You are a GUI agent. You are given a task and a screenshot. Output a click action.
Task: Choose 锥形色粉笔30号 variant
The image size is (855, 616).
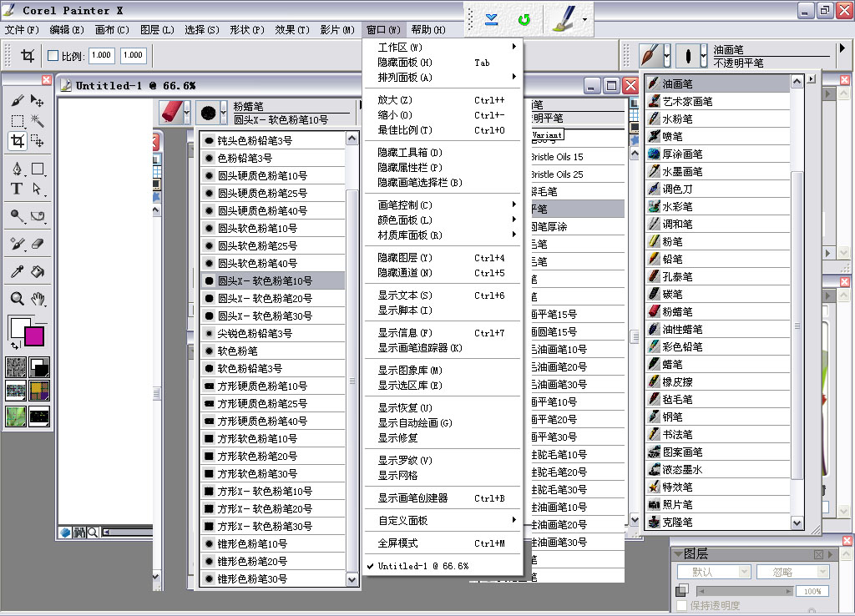(x=273, y=579)
